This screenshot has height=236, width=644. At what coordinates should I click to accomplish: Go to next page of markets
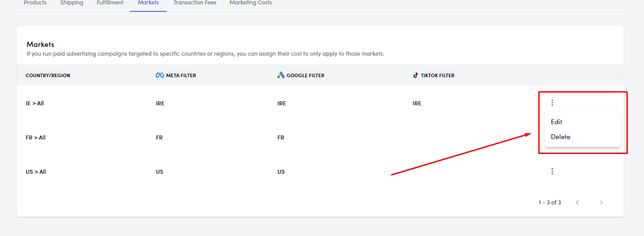(601, 203)
